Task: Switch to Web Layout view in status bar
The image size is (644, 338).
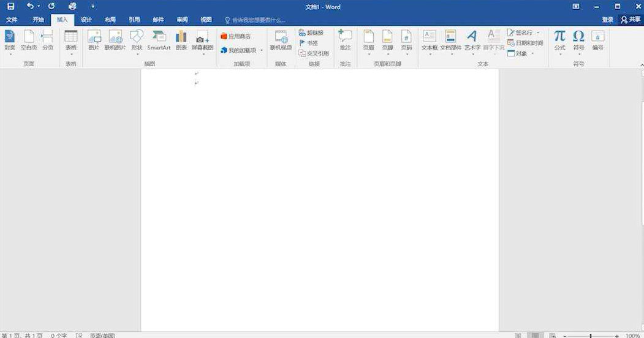Action: (x=553, y=335)
